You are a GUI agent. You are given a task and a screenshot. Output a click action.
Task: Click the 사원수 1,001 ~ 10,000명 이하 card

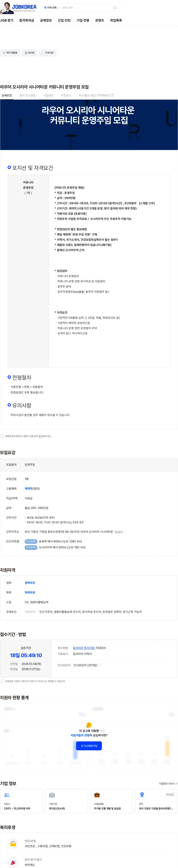click(22, 801)
